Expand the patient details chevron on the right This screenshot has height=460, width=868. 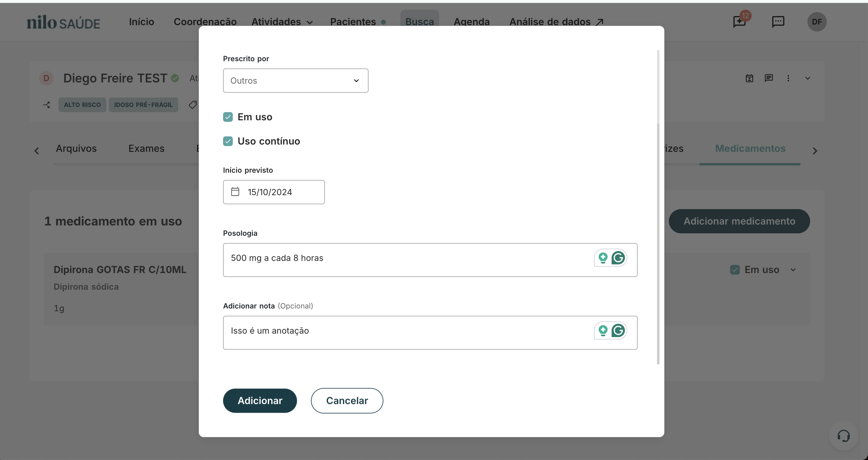[x=808, y=78]
